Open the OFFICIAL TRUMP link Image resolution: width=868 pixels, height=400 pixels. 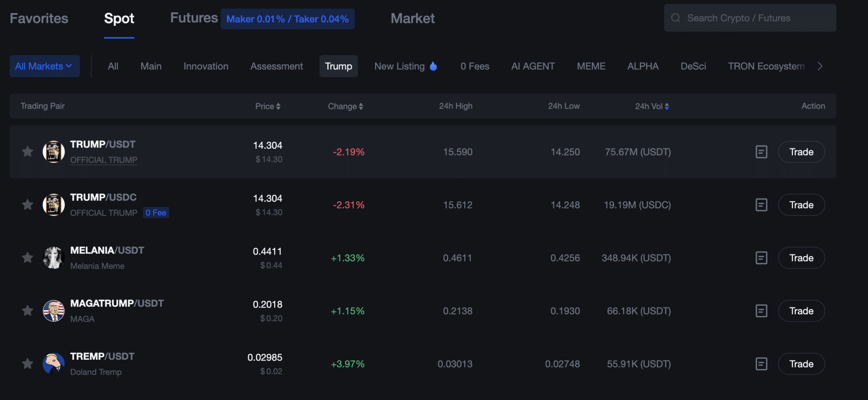[103, 160]
